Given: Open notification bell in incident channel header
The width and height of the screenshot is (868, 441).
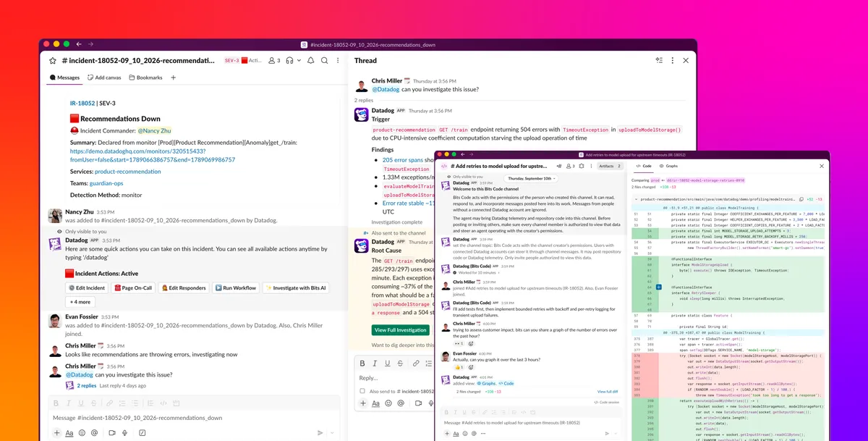Looking at the screenshot, I should (x=312, y=61).
